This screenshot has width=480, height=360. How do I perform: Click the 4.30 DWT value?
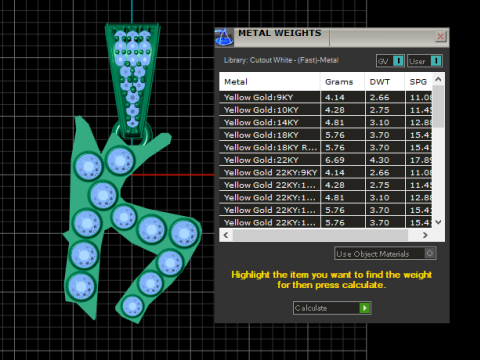[379, 160]
